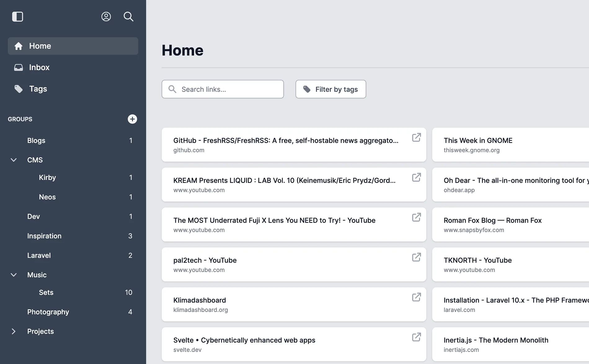Open the FreshRSS GitHub link card

pos(294,144)
